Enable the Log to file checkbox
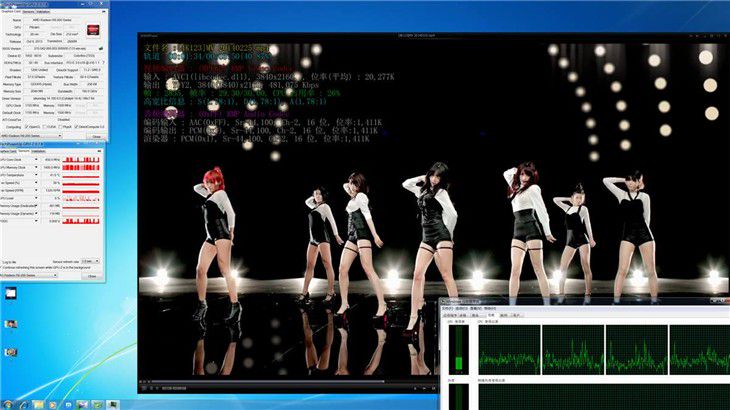730x410 pixels. pyautogui.click(x=1, y=262)
